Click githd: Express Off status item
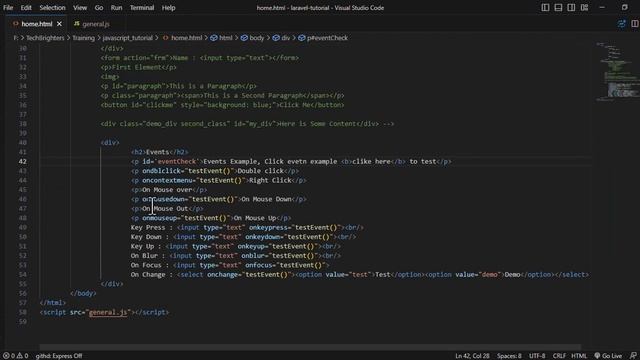Screen dimensions: 640x360 tap(58, 356)
